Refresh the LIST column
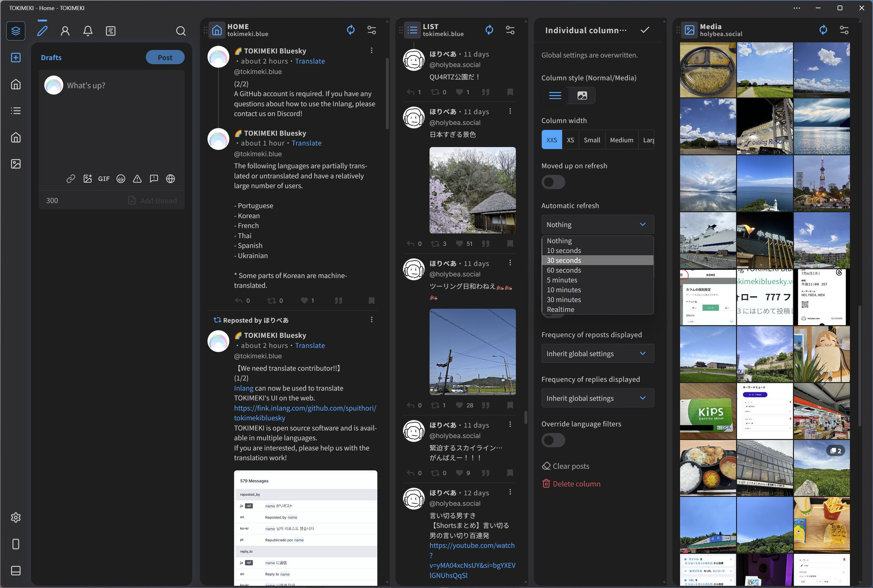Image resolution: width=873 pixels, height=588 pixels. click(x=489, y=30)
